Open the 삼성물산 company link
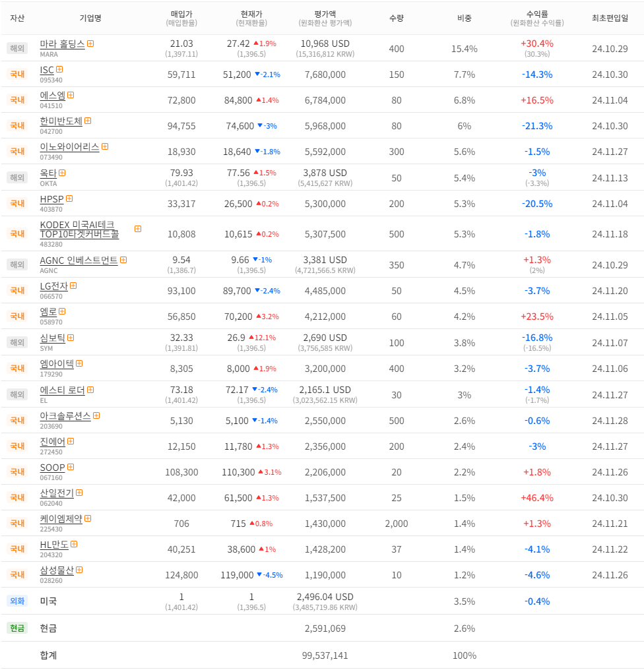The width and height of the screenshot is (644, 670). [57, 570]
